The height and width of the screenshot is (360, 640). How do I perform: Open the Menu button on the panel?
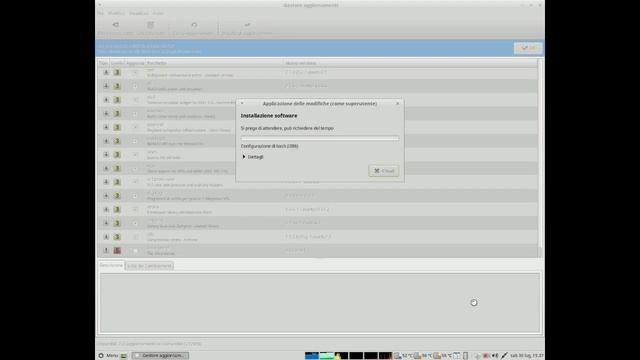click(109, 356)
